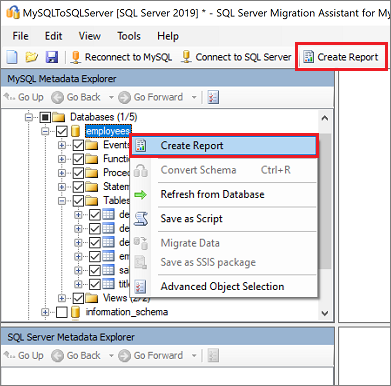Viewport: 391px width, 386px height.
Task: Click the Save Project floppy icon
Action: click(x=52, y=57)
